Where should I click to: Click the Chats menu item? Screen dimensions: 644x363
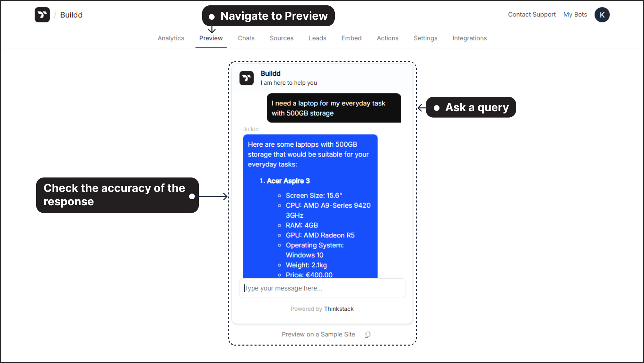tap(246, 38)
